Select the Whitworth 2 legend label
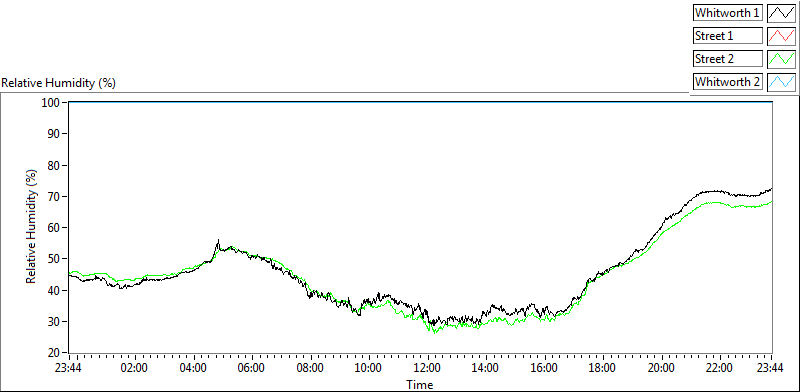Image resolution: width=800 pixels, height=392 pixels. tap(728, 82)
